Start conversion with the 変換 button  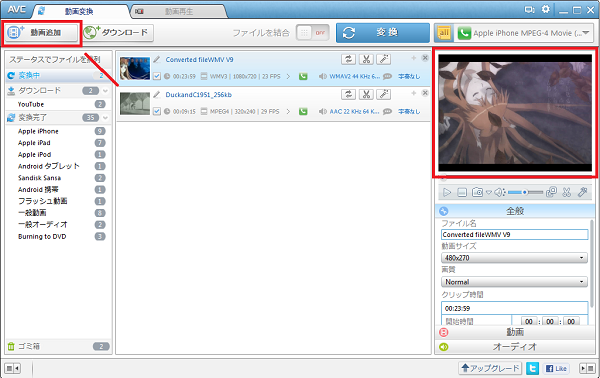pos(383,33)
